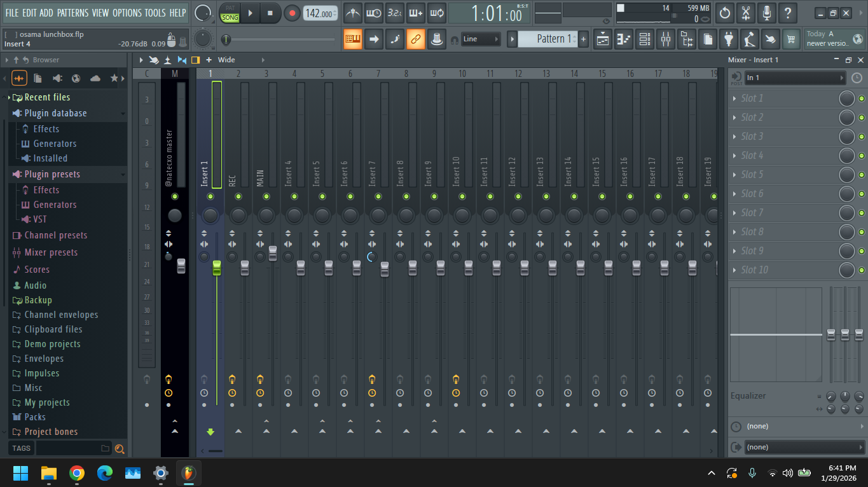Click the tempo 142.000 field
The image size is (868, 487).
point(320,13)
